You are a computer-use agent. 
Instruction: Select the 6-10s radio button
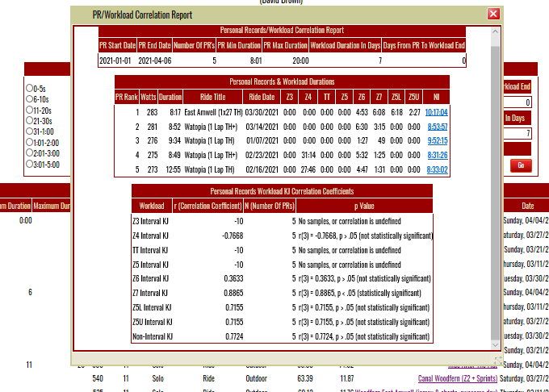click(29, 98)
